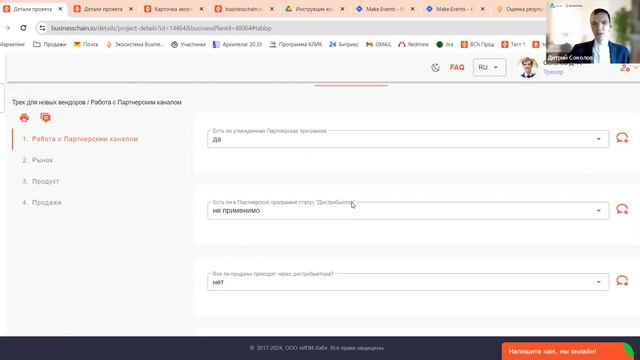Open the BCh Прод bookmark
Viewport: 640px width, 360px height.
pyautogui.click(x=477, y=44)
